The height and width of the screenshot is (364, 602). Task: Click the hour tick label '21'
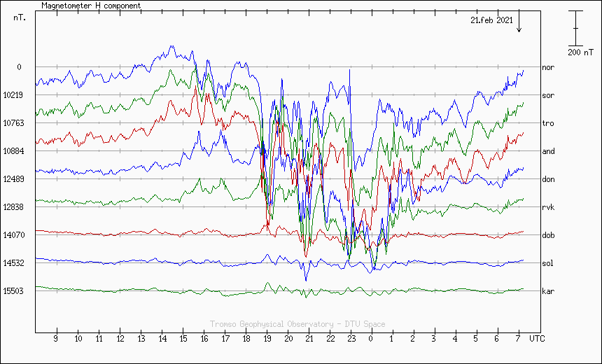309,339
